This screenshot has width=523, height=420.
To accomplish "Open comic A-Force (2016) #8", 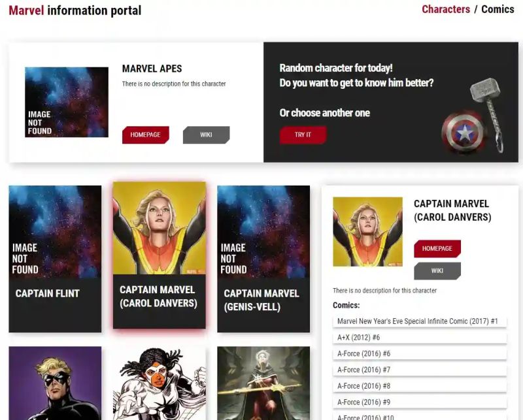I will pos(420,386).
